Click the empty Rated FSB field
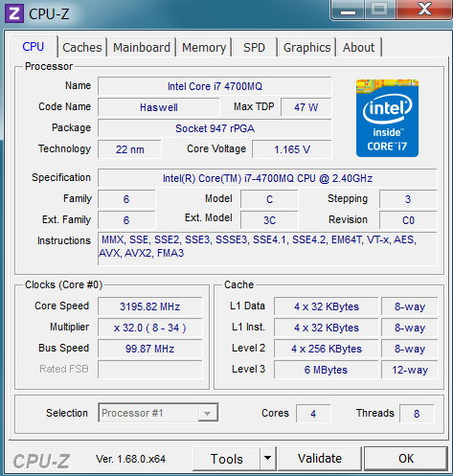This screenshot has height=476, width=453. click(150, 370)
